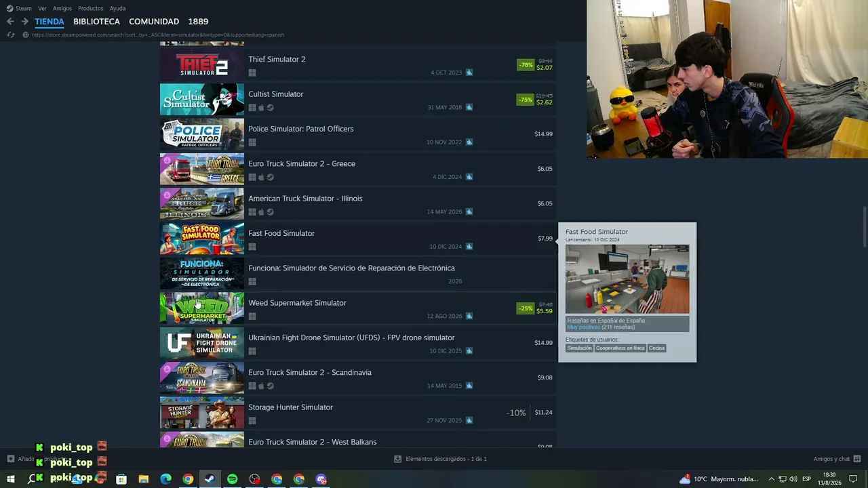Click the -78% discount on Thief Simulator 2
The width and height of the screenshot is (868, 488).
526,65
